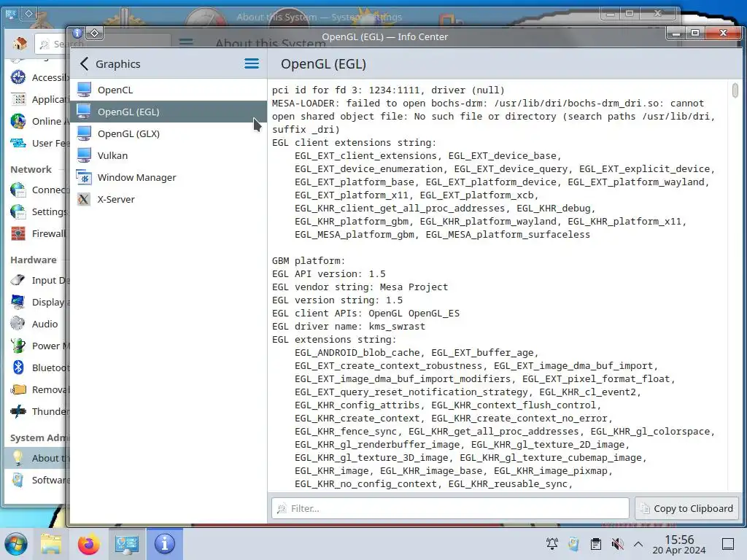
Task: Select About this System lightbulb icon
Action: tap(18, 458)
